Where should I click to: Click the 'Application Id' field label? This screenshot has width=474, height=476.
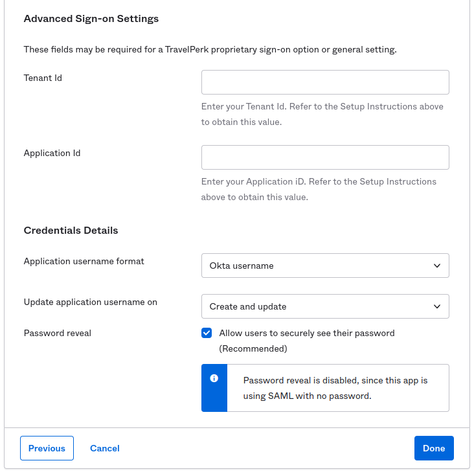52,153
